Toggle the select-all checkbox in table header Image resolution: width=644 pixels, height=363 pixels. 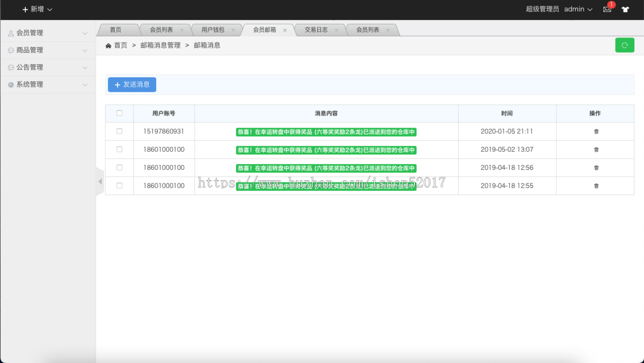(119, 113)
